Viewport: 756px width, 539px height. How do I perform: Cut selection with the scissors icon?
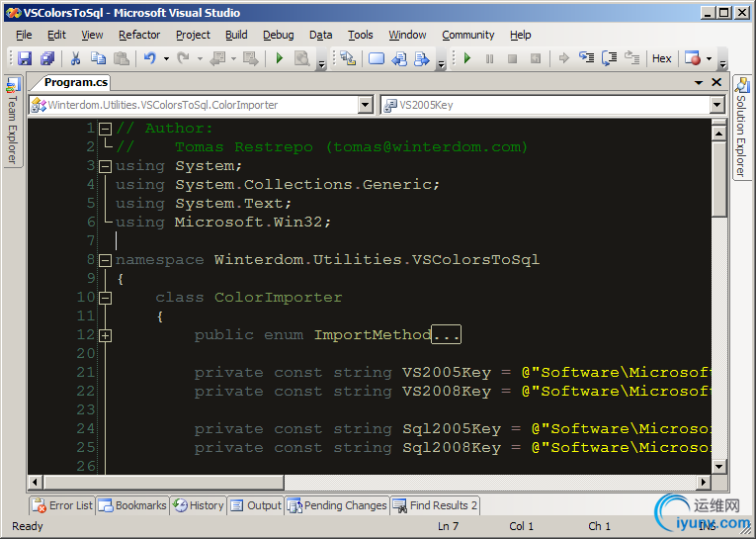[x=75, y=59]
